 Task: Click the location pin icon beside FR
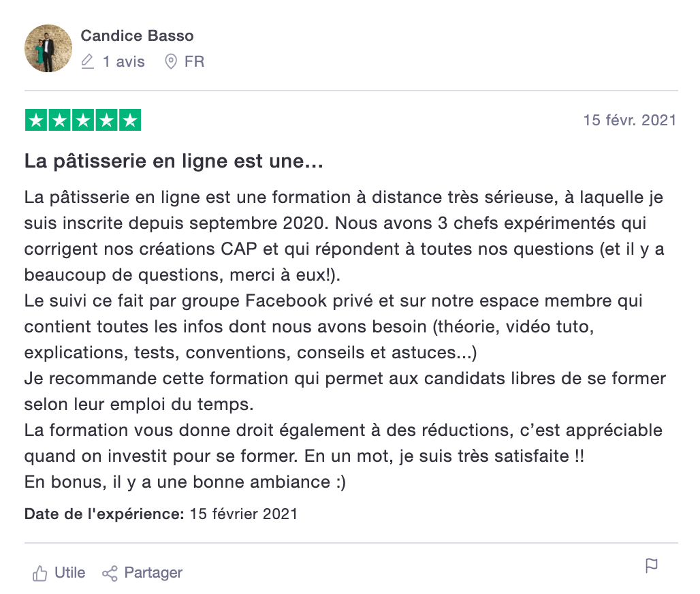170,61
